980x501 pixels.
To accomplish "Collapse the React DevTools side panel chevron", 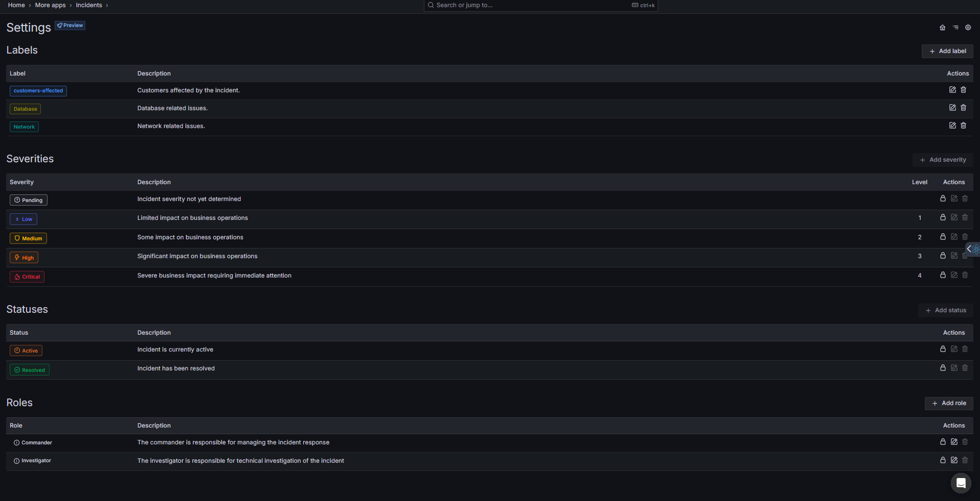I will (x=968, y=249).
